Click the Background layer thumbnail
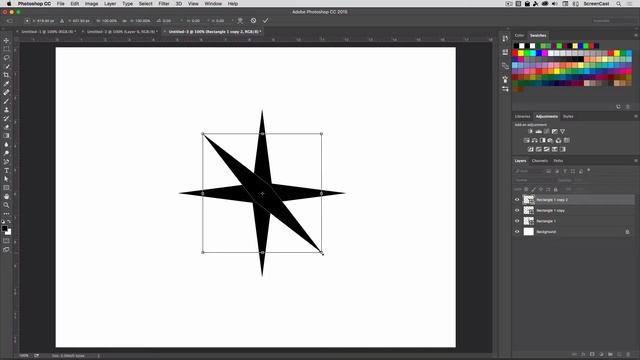Image resolution: width=640 pixels, height=360 pixels. (x=529, y=231)
